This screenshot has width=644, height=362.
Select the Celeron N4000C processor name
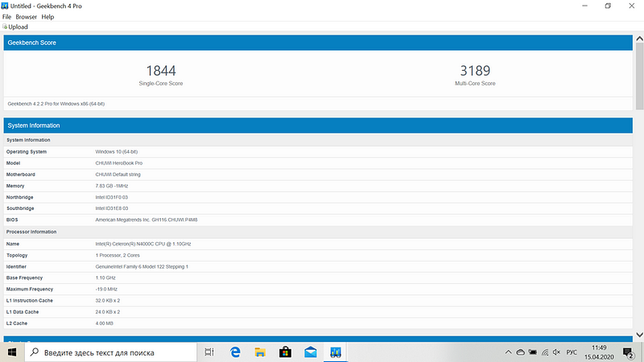(x=143, y=244)
